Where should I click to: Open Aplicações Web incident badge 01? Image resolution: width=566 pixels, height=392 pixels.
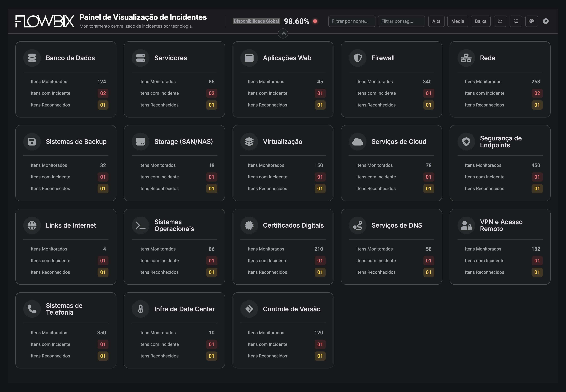(320, 93)
